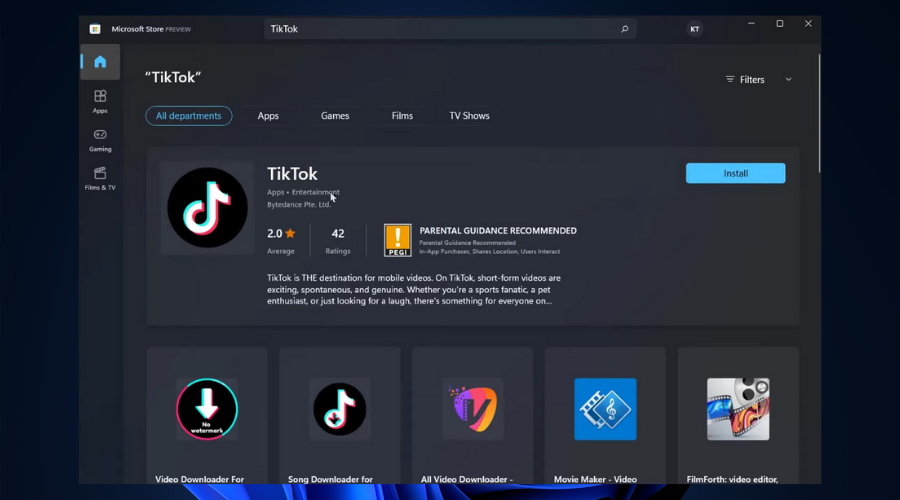Close the Microsoft Store window

pos(808,24)
